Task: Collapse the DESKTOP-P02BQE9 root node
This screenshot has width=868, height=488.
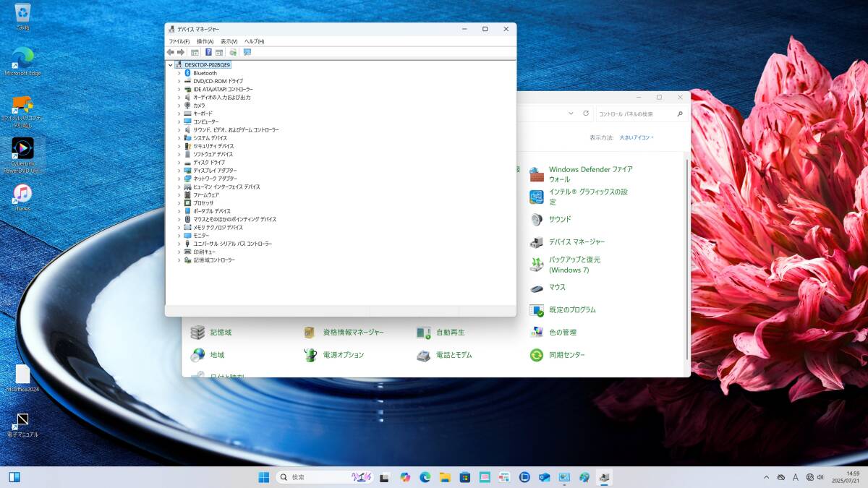Action: pos(171,65)
